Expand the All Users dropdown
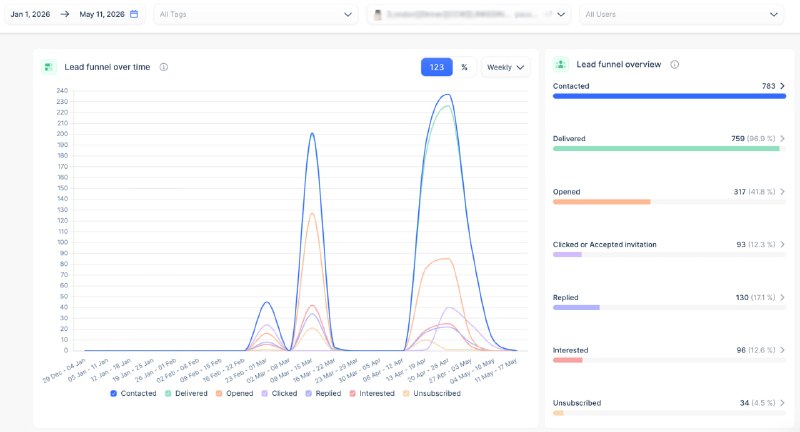The width and height of the screenshot is (800, 432). tap(682, 14)
